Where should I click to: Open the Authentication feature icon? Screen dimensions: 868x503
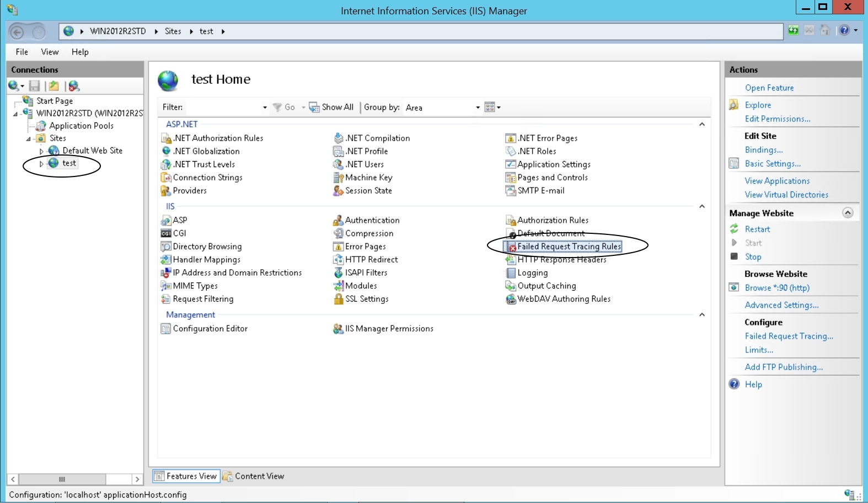(x=339, y=221)
